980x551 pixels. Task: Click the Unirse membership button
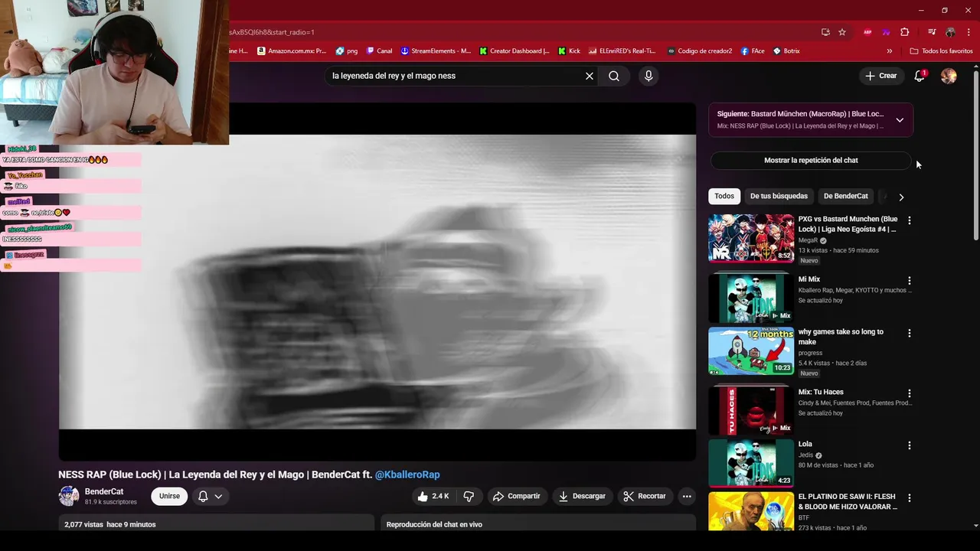point(169,496)
